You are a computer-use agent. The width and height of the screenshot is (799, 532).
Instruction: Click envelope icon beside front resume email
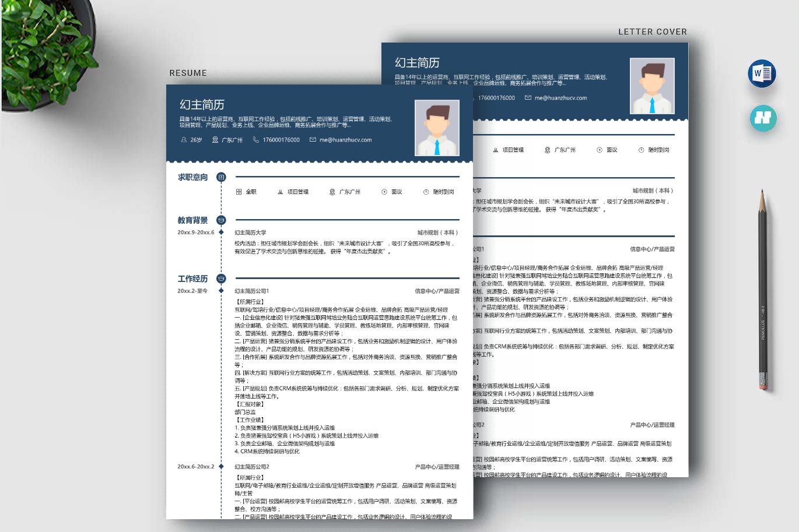[313, 140]
